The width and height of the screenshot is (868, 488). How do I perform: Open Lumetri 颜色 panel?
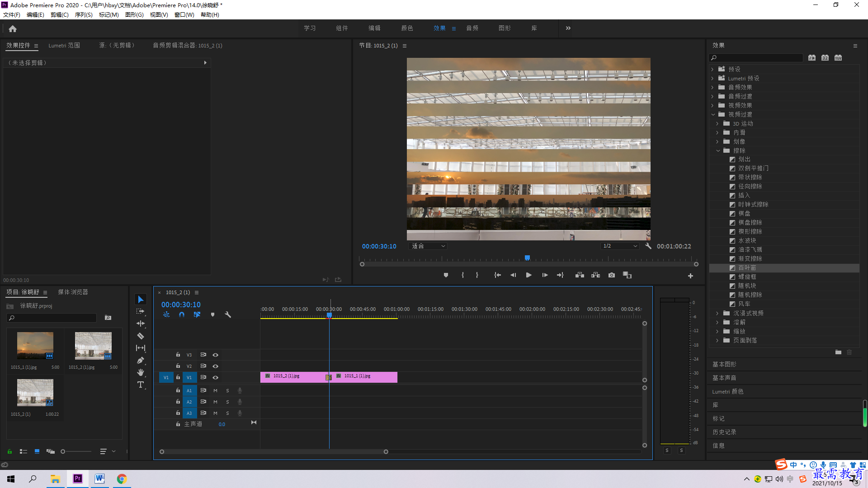coord(728,392)
